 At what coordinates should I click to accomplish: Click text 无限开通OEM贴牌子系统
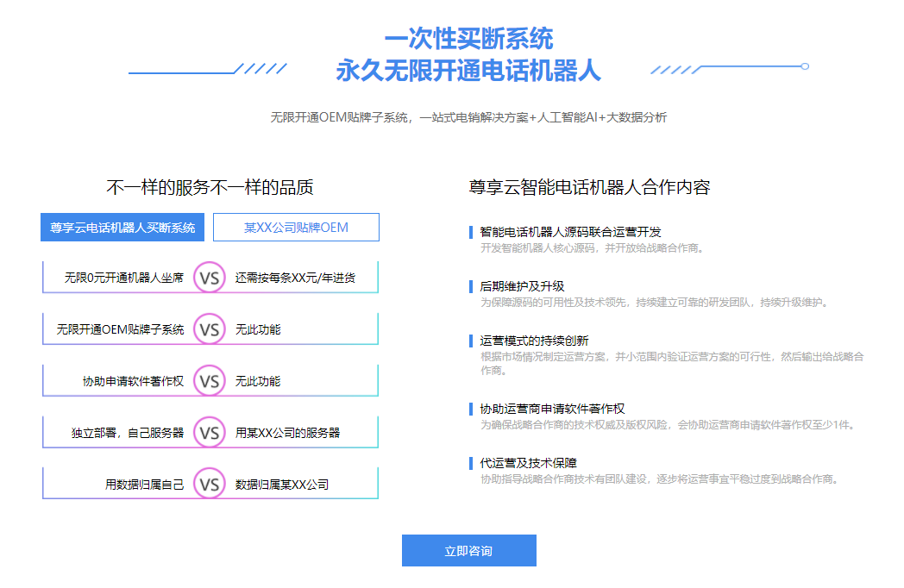pyautogui.click(x=120, y=329)
